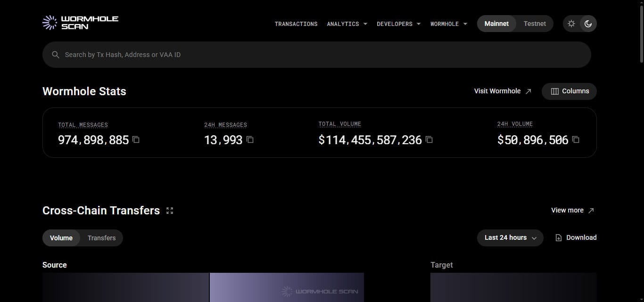Click the Visit Wormhole arrow icon
The image size is (644, 302).
coord(528,91)
